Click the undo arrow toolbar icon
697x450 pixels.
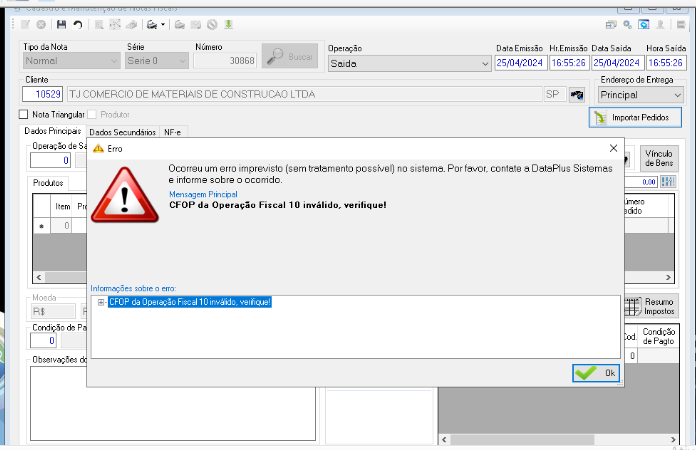pyautogui.click(x=78, y=24)
